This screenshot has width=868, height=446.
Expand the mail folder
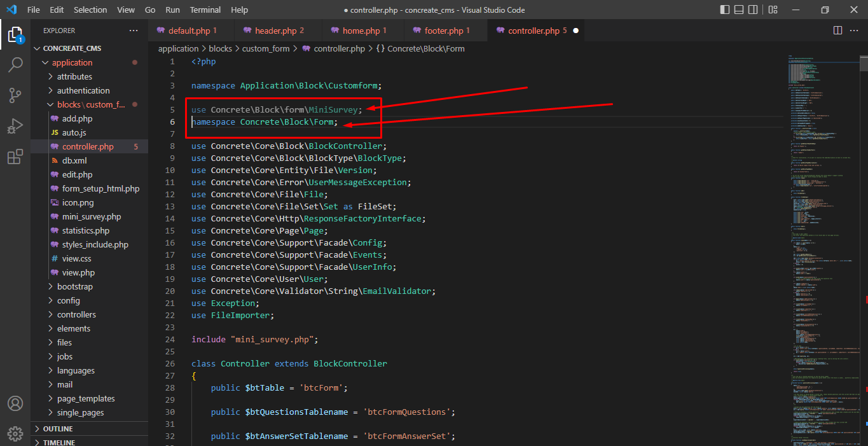90,384
